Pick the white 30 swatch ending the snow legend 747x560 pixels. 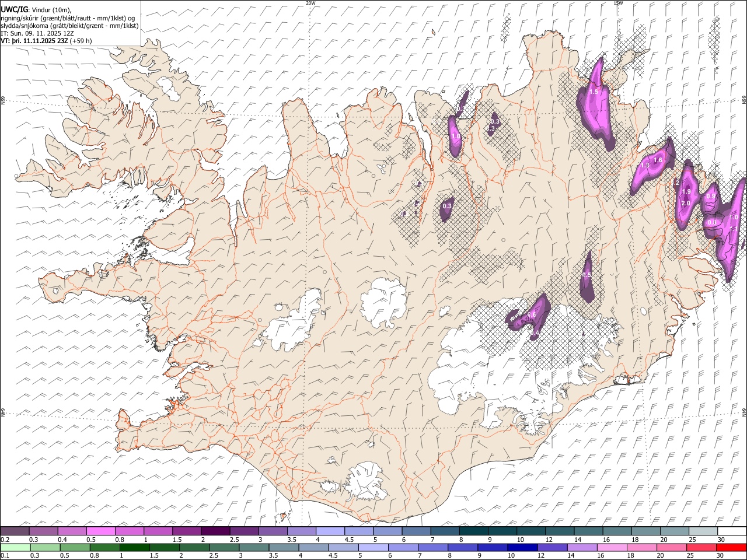[732, 531]
